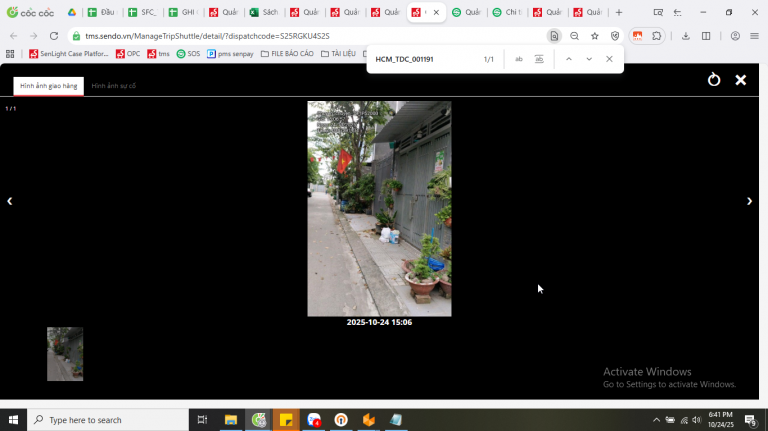This screenshot has height=431, width=768.
Task: Click find-in-page icon in address bar
Action: (554, 36)
